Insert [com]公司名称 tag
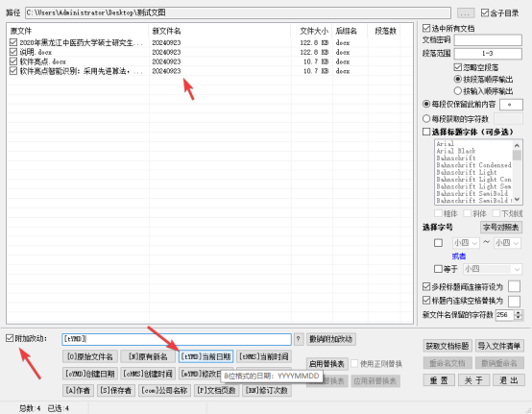The width and height of the screenshot is (532, 414). click(x=164, y=390)
